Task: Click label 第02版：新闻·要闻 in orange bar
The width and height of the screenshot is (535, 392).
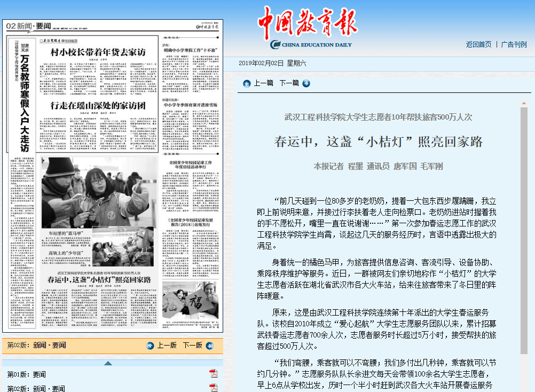Action: tap(36, 345)
